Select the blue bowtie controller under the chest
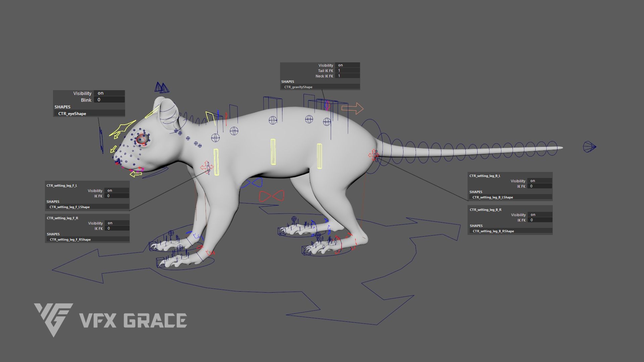This screenshot has width=644, height=362. [x=252, y=183]
